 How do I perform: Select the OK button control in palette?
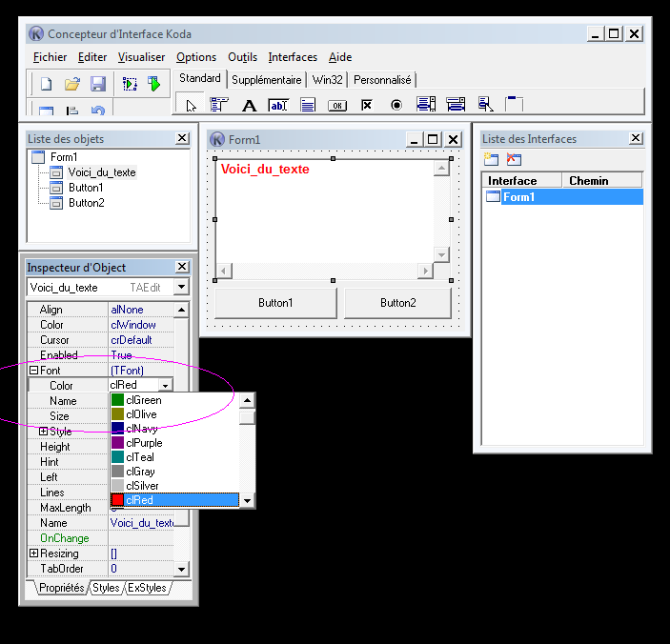click(x=336, y=105)
